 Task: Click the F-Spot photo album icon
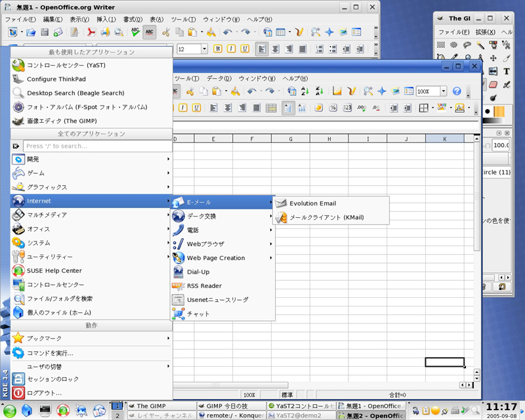[x=18, y=107]
